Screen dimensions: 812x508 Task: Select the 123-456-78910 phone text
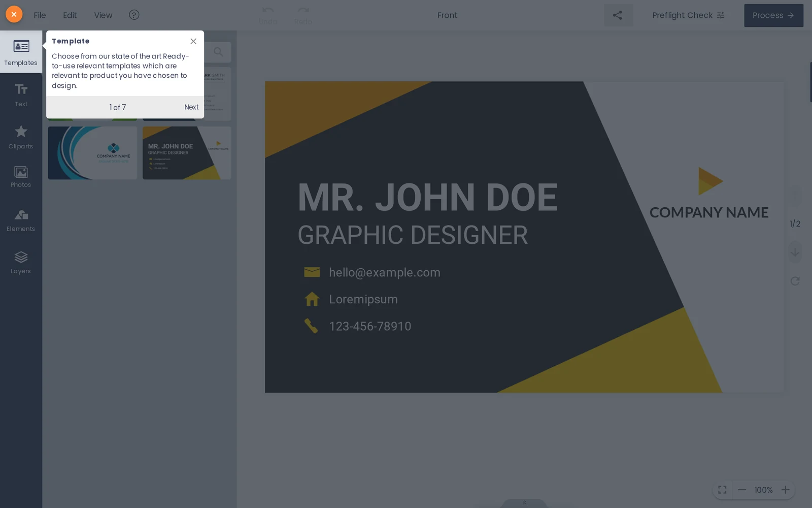tap(370, 326)
